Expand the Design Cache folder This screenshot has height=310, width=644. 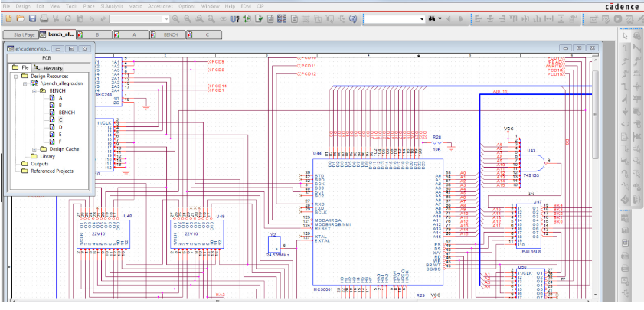(35, 149)
